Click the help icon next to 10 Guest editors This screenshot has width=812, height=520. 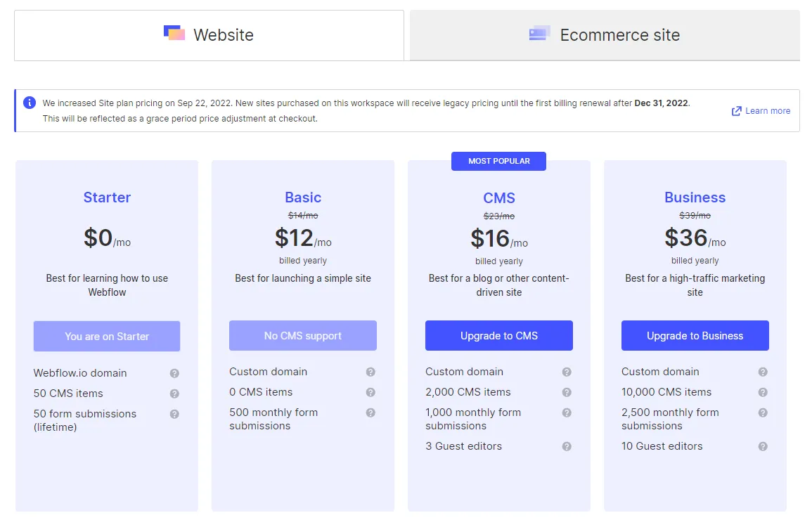763,447
